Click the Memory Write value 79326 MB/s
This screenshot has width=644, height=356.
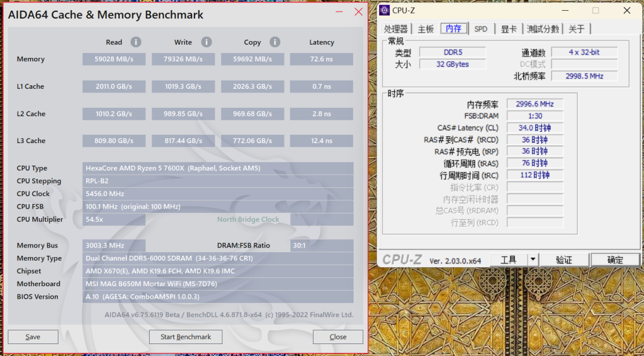183,59
